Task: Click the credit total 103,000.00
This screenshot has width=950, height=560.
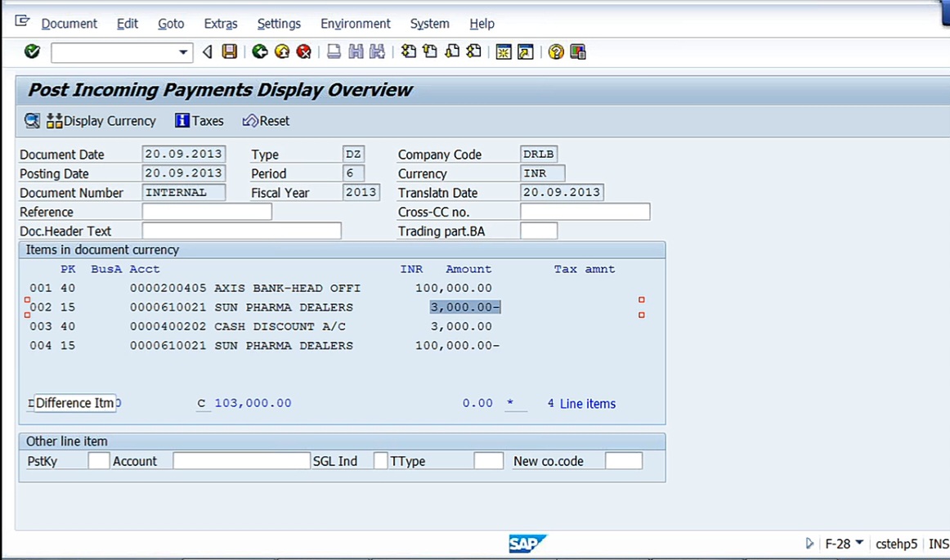Action: tap(253, 403)
